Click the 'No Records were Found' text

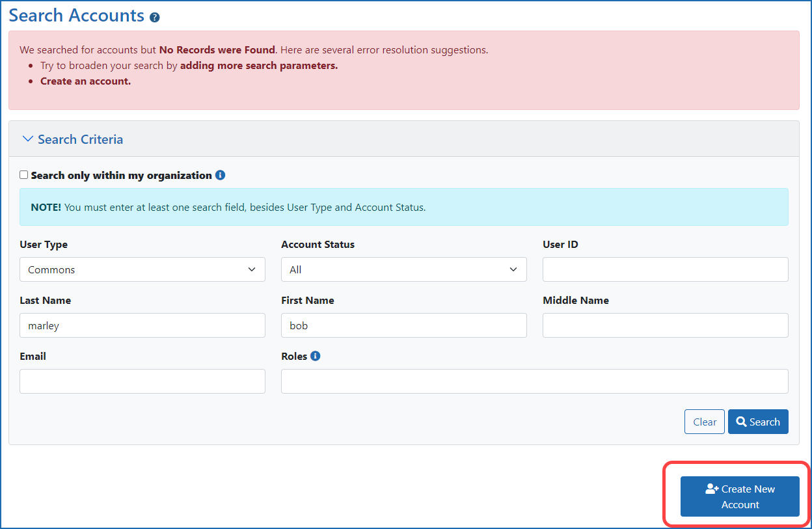tap(218, 49)
